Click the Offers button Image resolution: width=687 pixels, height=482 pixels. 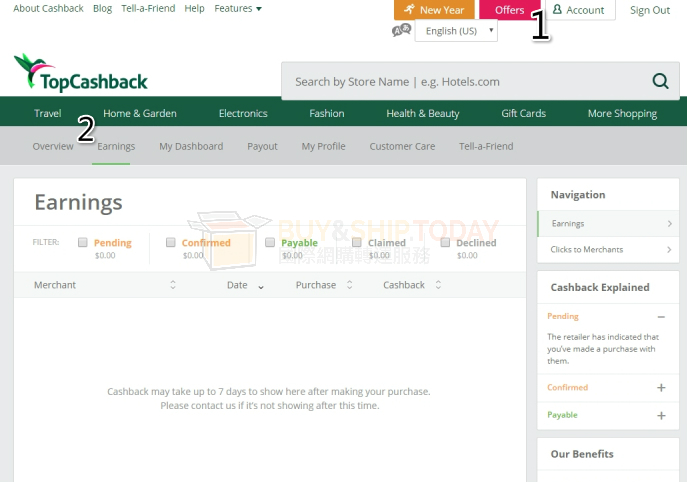(x=509, y=10)
